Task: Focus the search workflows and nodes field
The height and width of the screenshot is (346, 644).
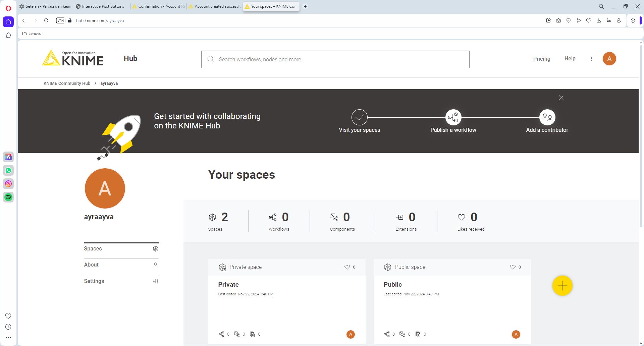Action: click(x=335, y=59)
